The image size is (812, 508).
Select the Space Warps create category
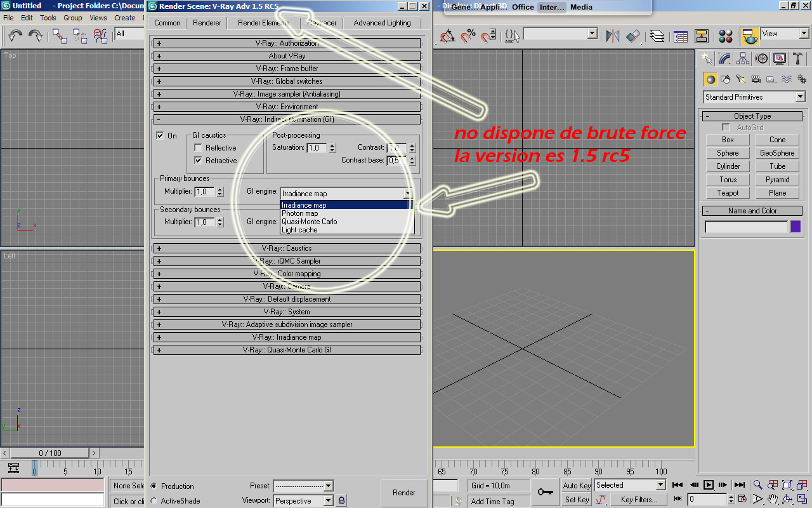787,79
